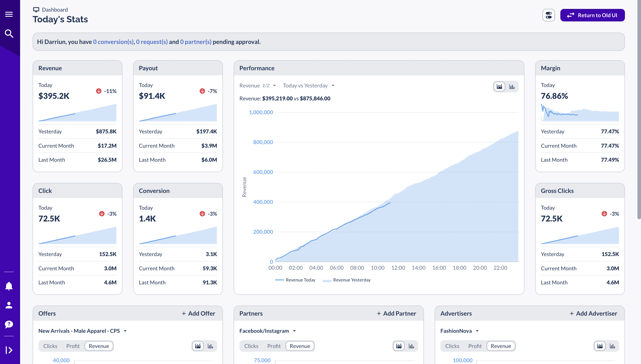Open the hamburger navigation menu
Image resolution: width=641 pixels, height=364 pixels.
point(9,14)
